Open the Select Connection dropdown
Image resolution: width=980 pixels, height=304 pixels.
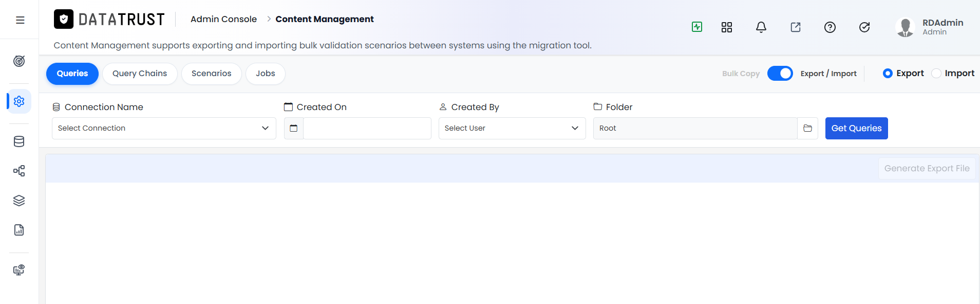coord(164,128)
